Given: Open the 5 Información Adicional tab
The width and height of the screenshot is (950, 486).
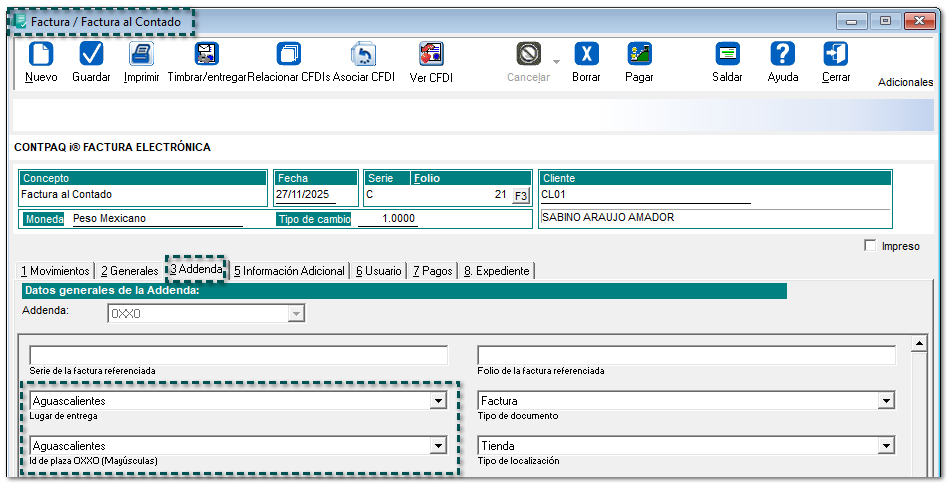Looking at the screenshot, I should click(x=290, y=271).
